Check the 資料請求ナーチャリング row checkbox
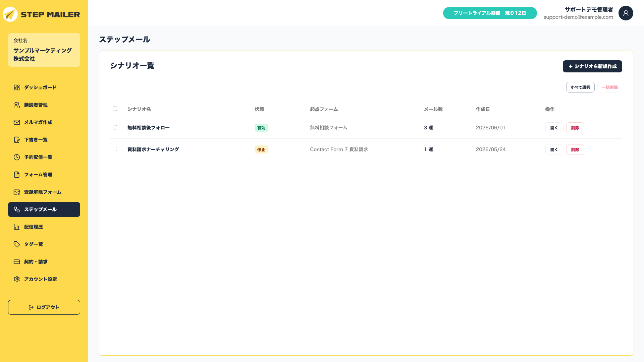Screen dimensions: 644x362 115,149
